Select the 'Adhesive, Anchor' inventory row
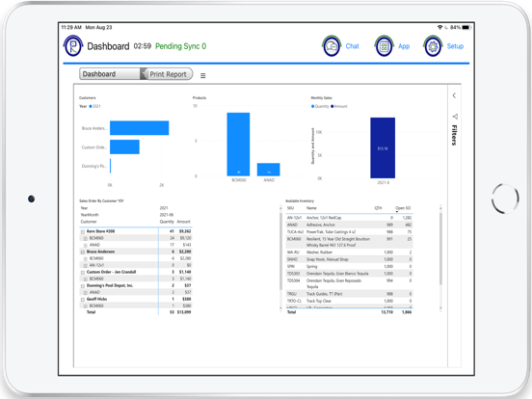532x399 pixels. (x=349, y=225)
